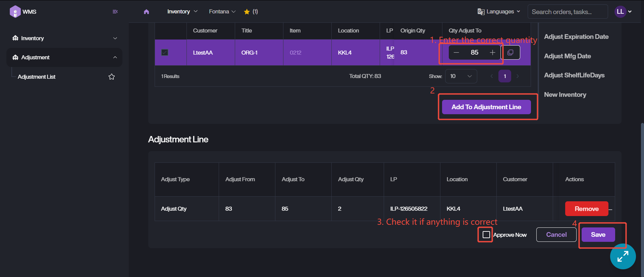Enable the Approve Now checkbox

coord(486,234)
